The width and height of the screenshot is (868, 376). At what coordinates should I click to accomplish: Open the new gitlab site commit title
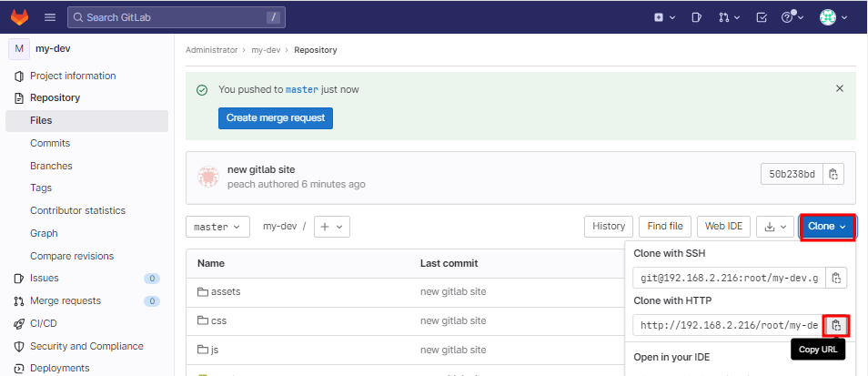261,169
